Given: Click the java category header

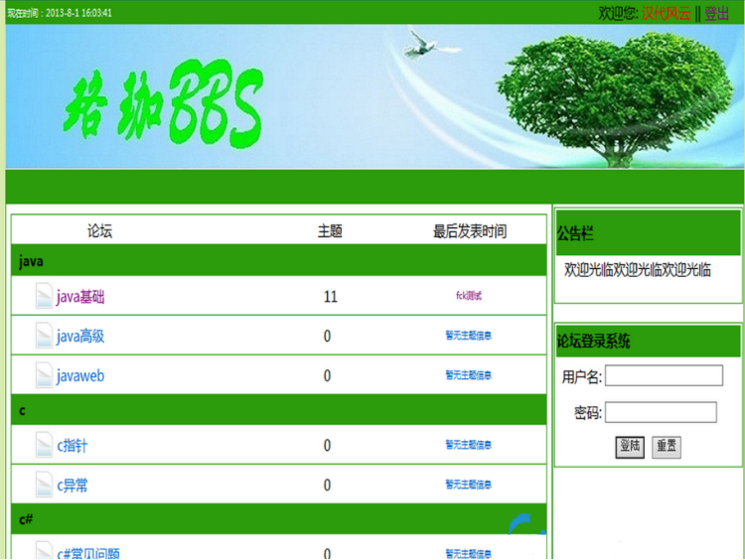Looking at the screenshot, I should (278, 260).
